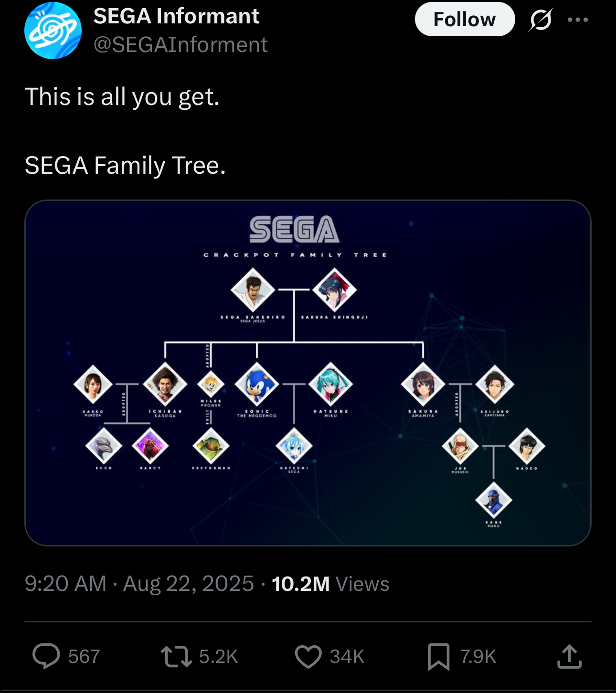Viewport: 616px width, 693px height.
Task: Open SEGA Informant profile avatar
Action: (53, 31)
